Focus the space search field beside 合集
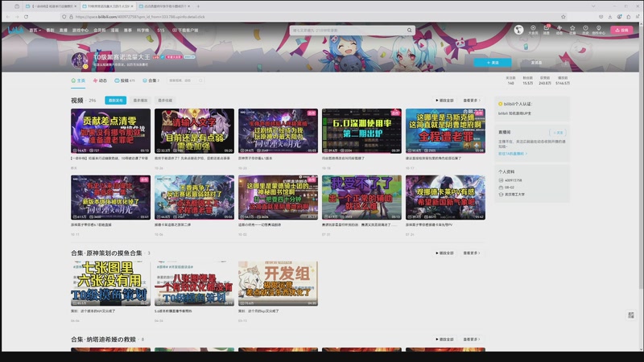Viewport: 644px width, 362px height. (x=183, y=80)
